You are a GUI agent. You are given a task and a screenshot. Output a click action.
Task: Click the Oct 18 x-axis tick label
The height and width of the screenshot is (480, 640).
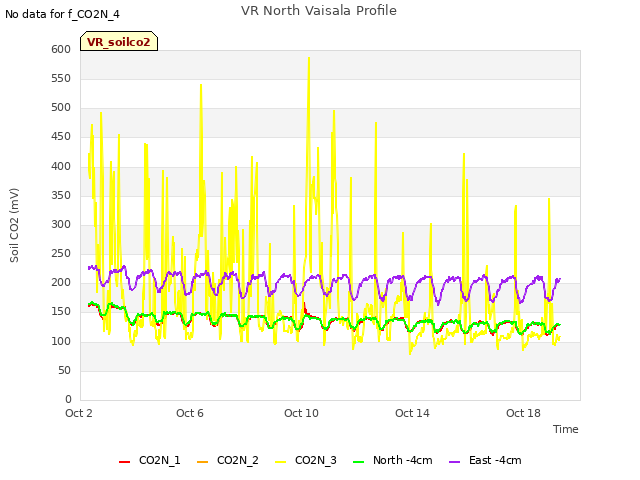[523, 413]
